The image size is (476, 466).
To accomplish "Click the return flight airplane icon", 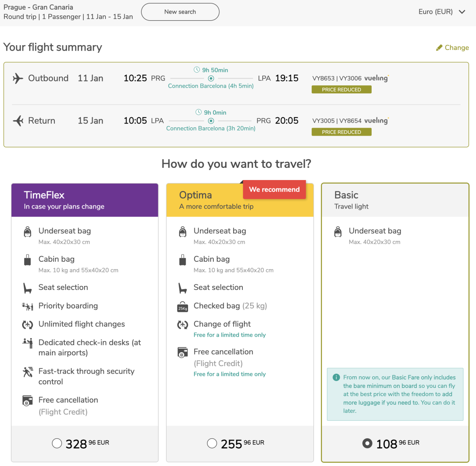I will pyautogui.click(x=18, y=121).
